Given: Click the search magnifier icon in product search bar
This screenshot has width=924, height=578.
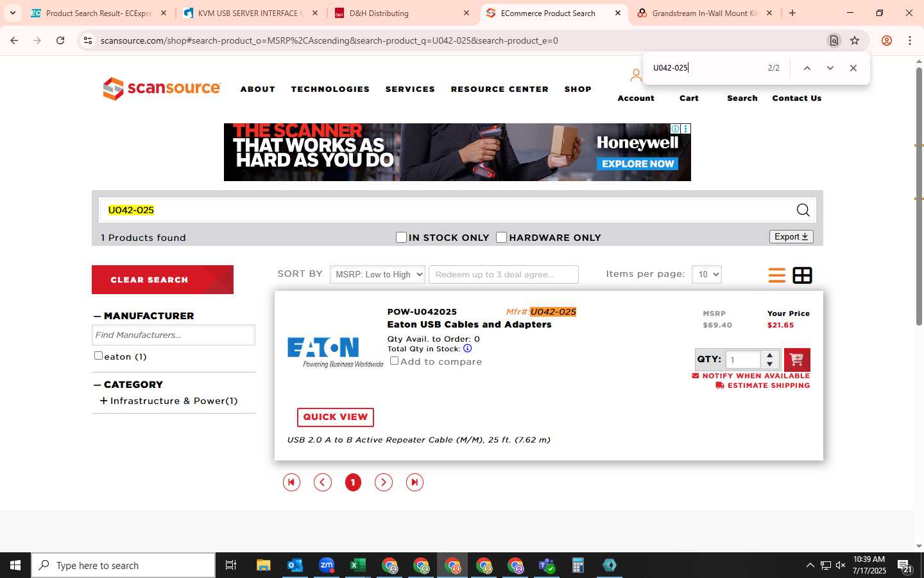Looking at the screenshot, I should tap(803, 210).
